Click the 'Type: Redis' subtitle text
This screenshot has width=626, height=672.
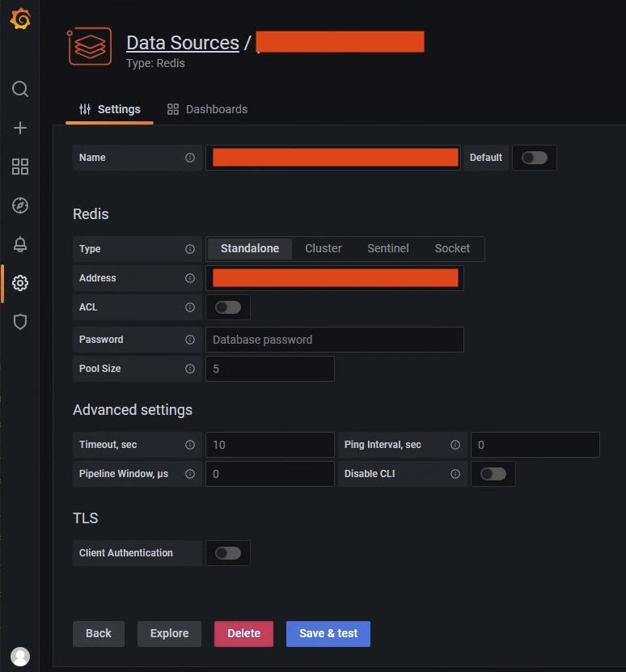(x=155, y=63)
